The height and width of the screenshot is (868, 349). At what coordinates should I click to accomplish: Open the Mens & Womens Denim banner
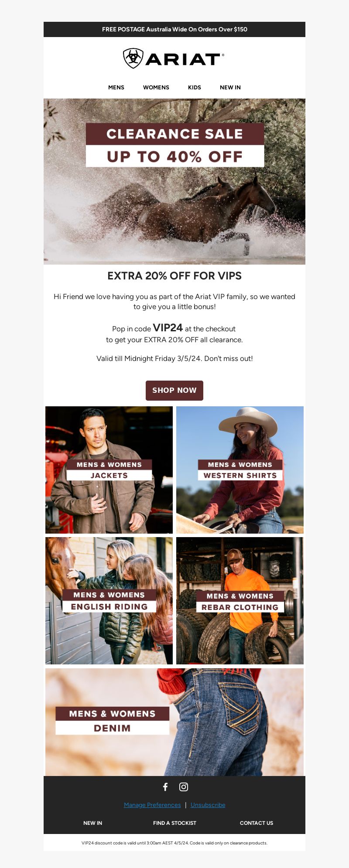tap(174, 722)
